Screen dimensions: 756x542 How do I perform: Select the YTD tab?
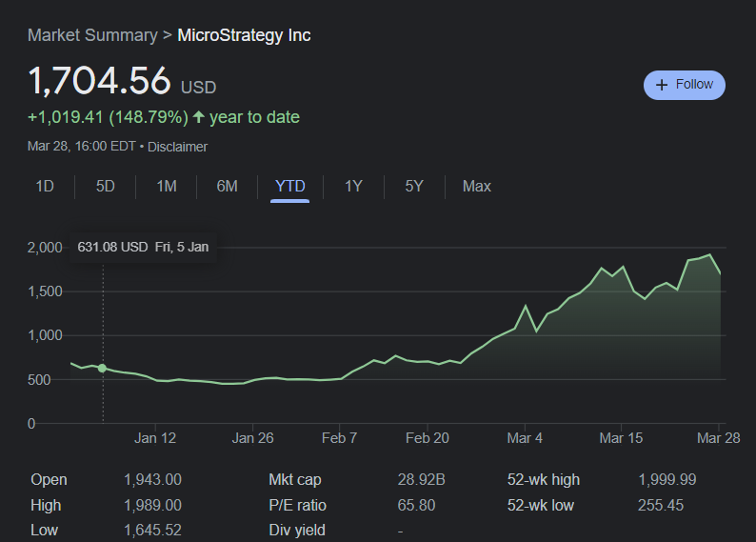289,186
